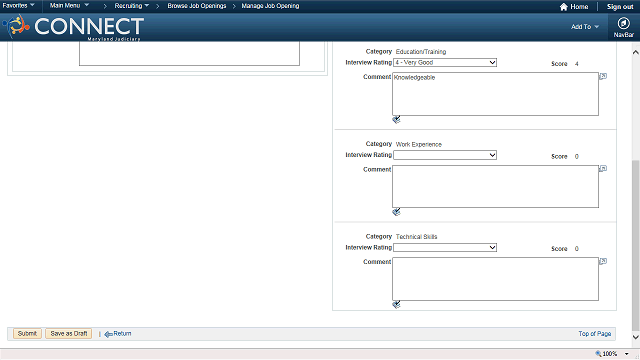The height and width of the screenshot is (360, 640).
Task: Click the Sign out link
Action: [x=620, y=7]
